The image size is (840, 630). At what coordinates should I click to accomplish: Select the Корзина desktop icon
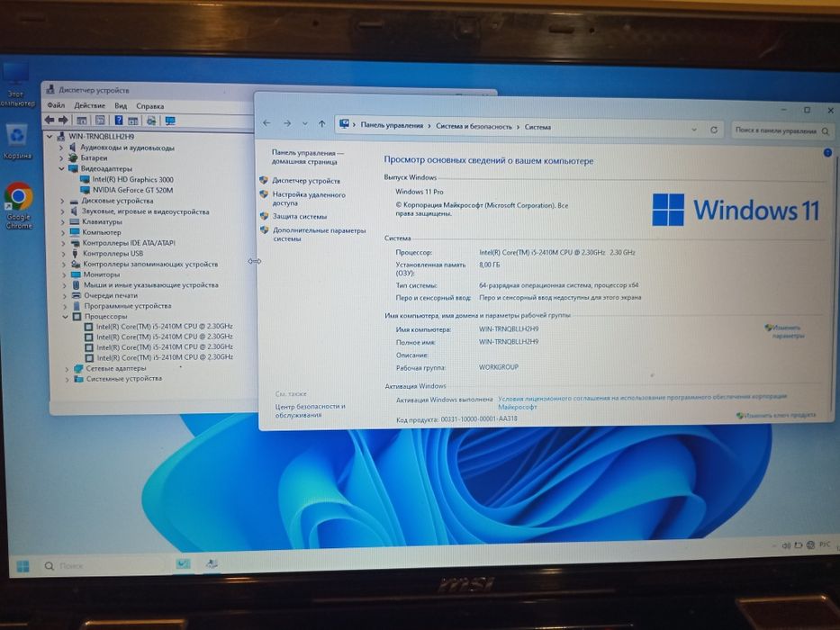[18, 141]
